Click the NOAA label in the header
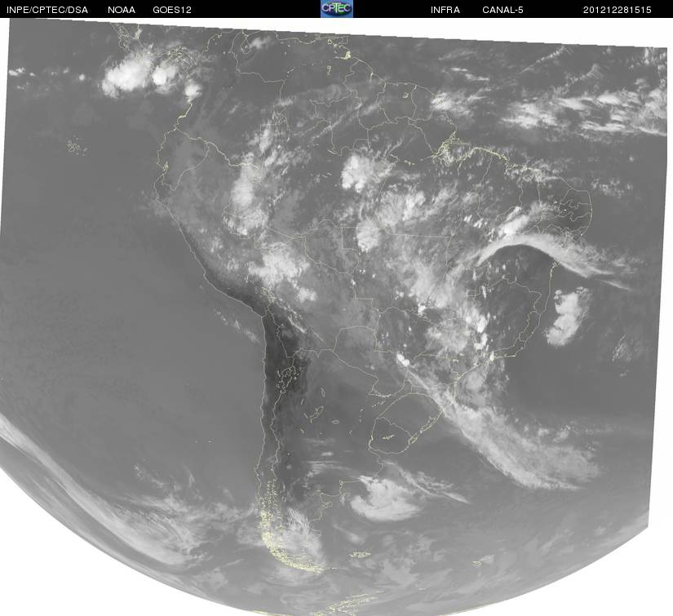Viewport: 673px width, 616px height. (x=122, y=10)
